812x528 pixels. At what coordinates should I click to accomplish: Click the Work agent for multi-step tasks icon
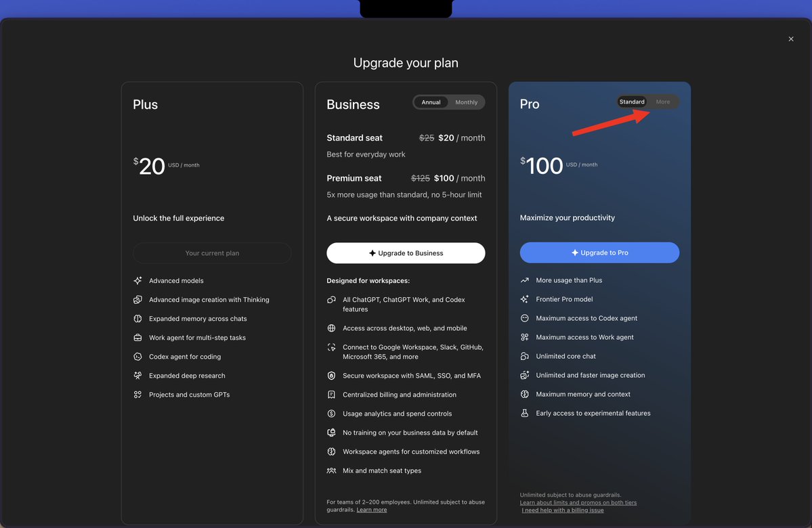click(x=137, y=338)
